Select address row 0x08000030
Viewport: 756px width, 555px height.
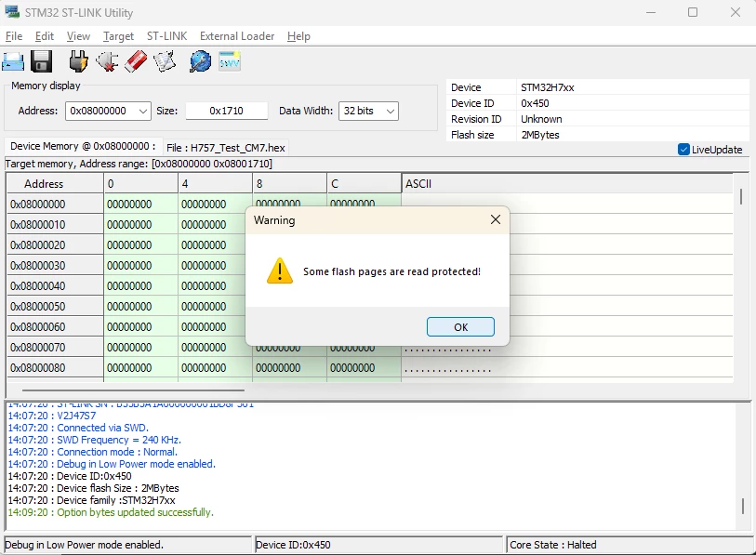click(55, 266)
